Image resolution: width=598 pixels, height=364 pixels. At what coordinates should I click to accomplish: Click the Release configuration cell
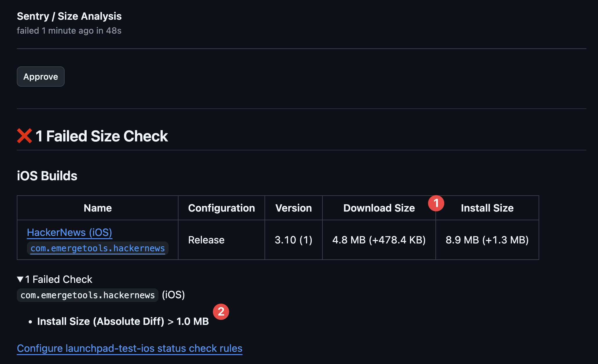206,240
